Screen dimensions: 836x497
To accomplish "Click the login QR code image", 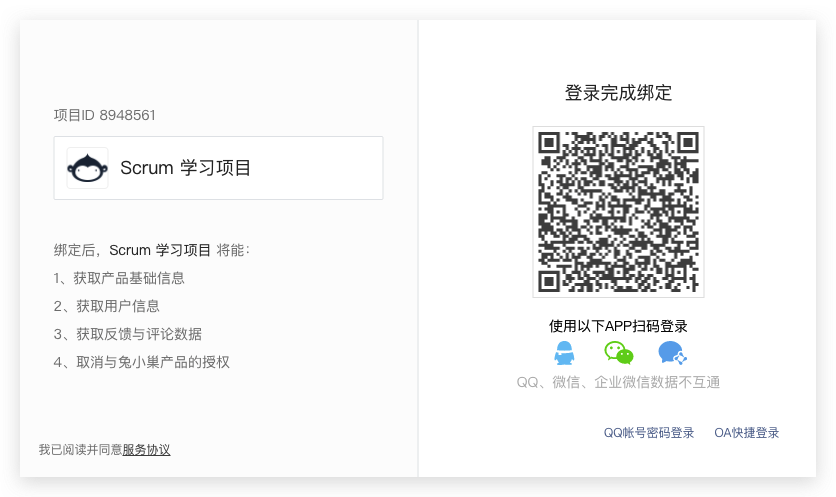I will tap(618, 212).
